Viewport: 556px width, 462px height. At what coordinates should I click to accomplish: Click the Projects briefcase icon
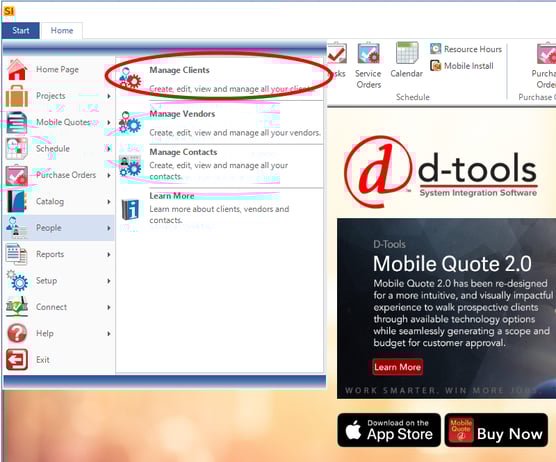(17, 96)
